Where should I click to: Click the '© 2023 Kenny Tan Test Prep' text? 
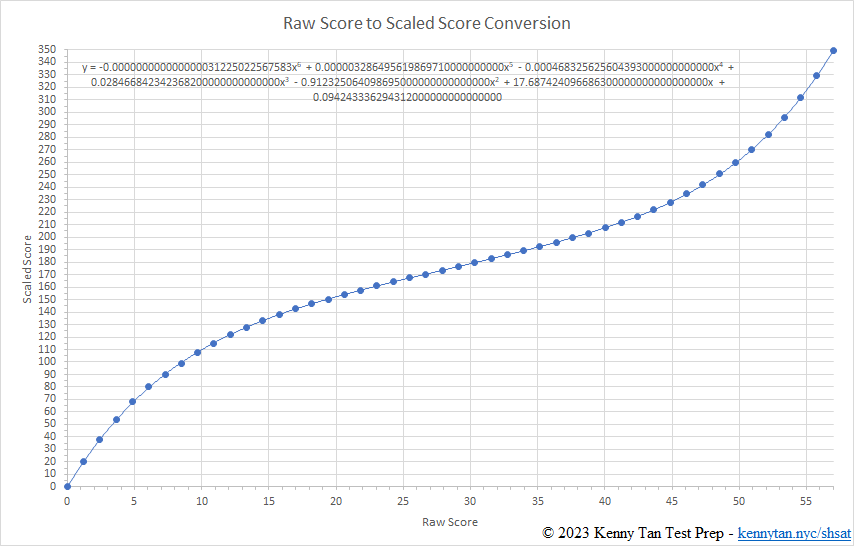pyautogui.click(x=633, y=533)
